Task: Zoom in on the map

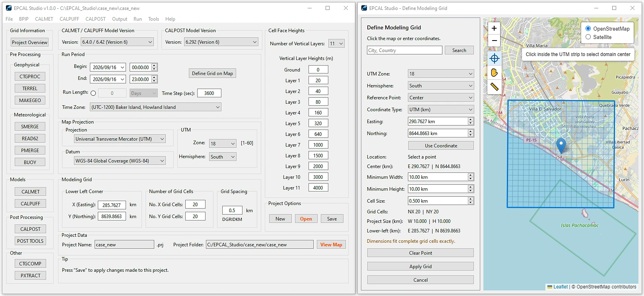Action: (494, 28)
